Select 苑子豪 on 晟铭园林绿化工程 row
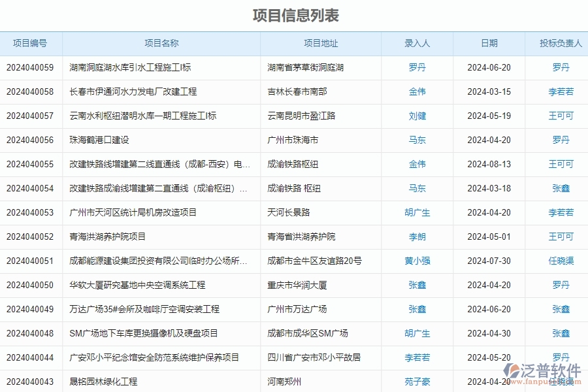Screen dimensions: 588x392 coord(417,382)
